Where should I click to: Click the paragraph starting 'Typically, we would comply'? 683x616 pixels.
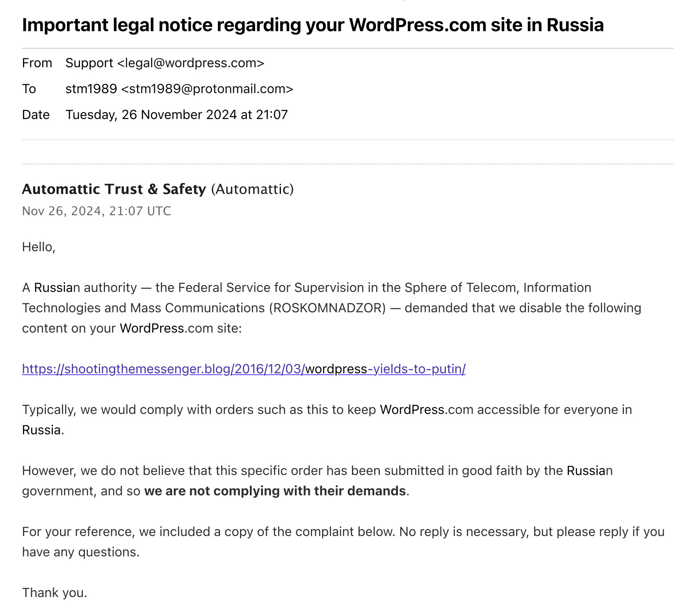[x=327, y=420]
